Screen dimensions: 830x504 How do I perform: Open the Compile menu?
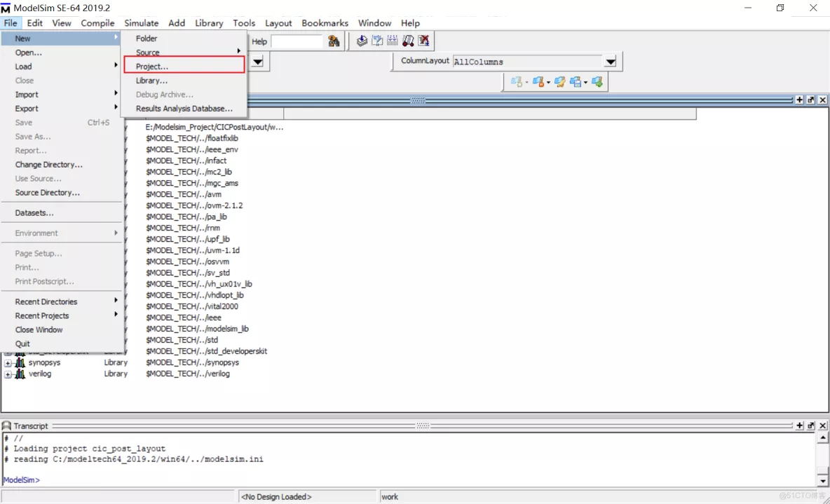click(97, 22)
